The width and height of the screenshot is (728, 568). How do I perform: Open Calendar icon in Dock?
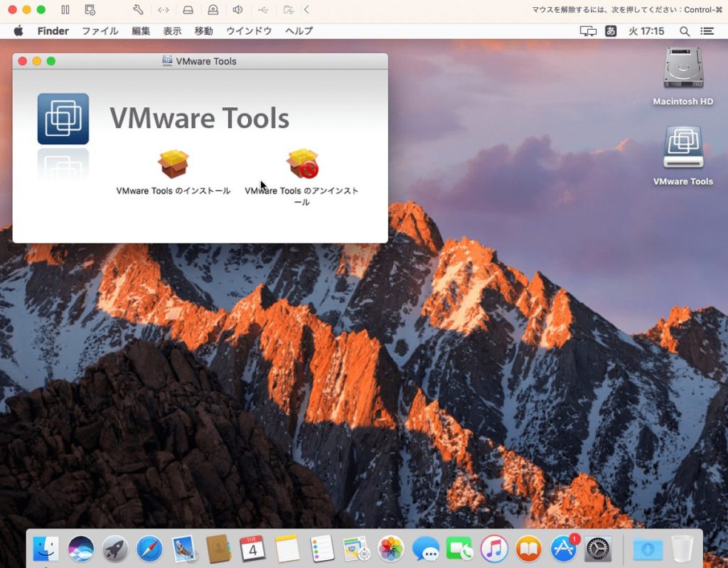pyautogui.click(x=252, y=548)
